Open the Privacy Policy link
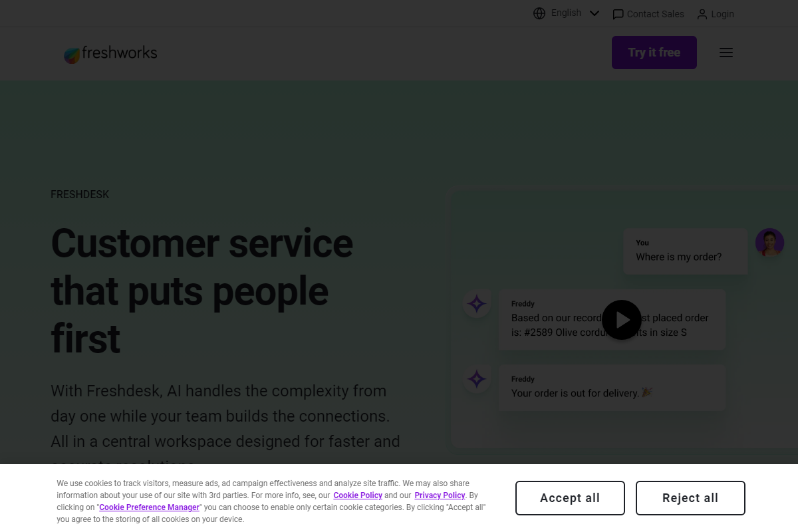Image resolution: width=798 pixels, height=532 pixels. [x=440, y=495]
